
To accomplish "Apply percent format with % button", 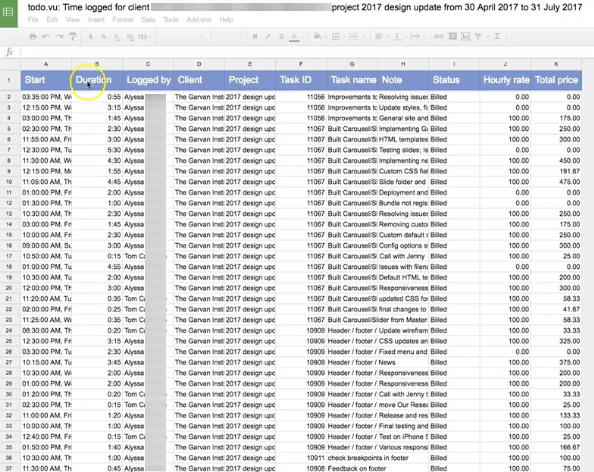I will tap(103, 37).
